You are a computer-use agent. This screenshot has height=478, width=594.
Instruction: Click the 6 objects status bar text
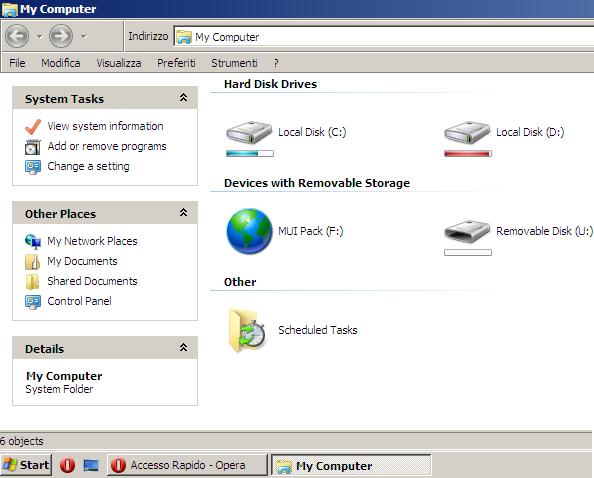(x=22, y=441)
